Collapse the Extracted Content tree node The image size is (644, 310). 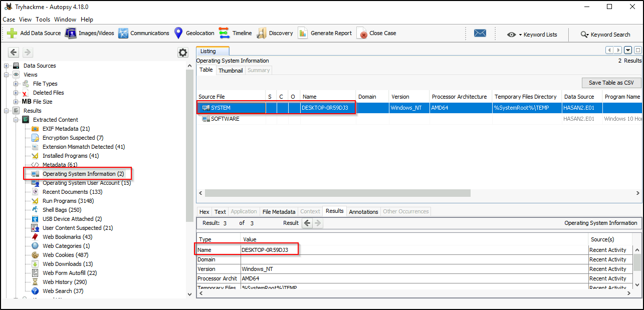(15, 119)
